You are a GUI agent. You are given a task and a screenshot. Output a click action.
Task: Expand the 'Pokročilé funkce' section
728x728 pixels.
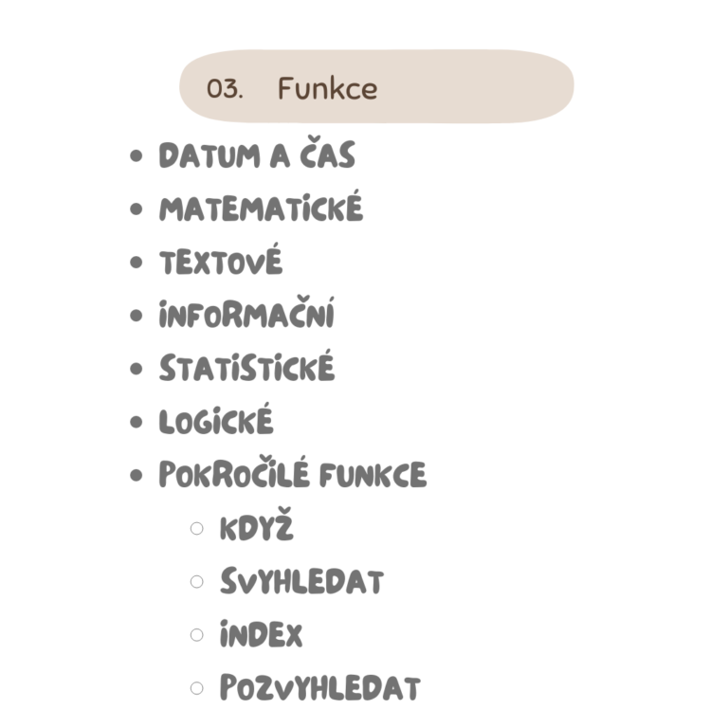coord(293,472)
